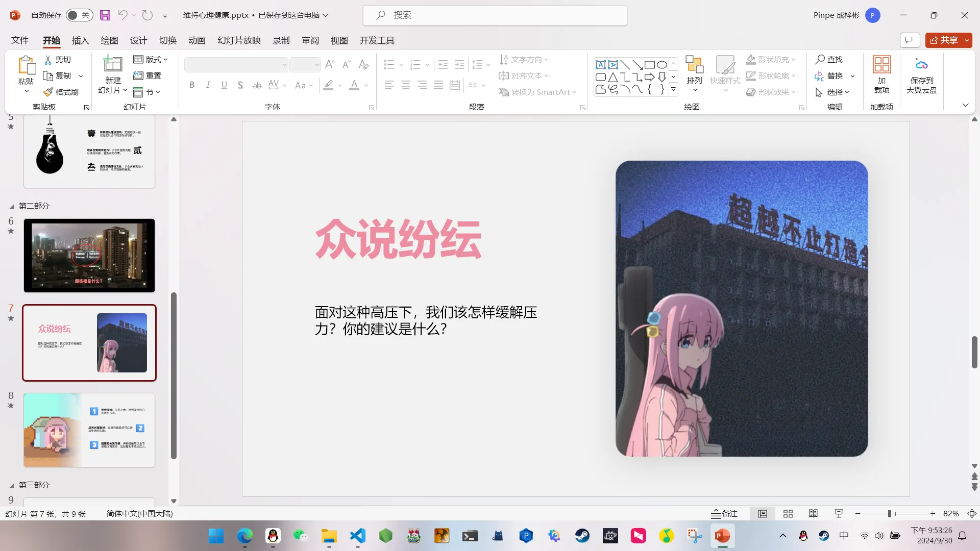
Task: Click the search (搜索) box
Action: pyautogui.click(x=495, y=15)
